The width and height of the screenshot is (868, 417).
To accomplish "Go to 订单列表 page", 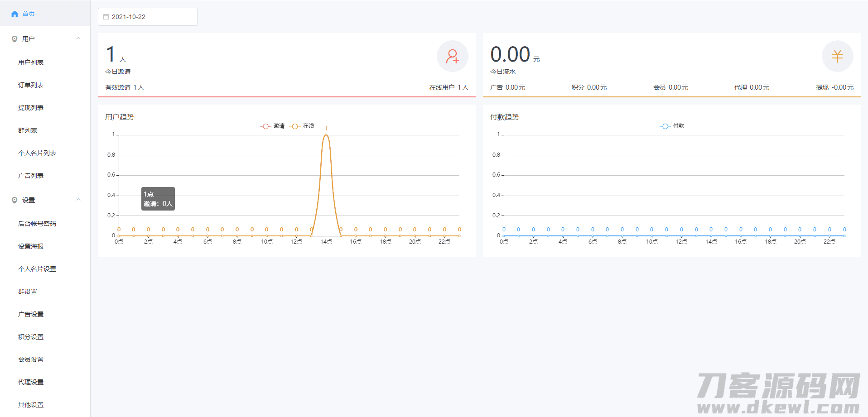I will [x=31, y=85].
